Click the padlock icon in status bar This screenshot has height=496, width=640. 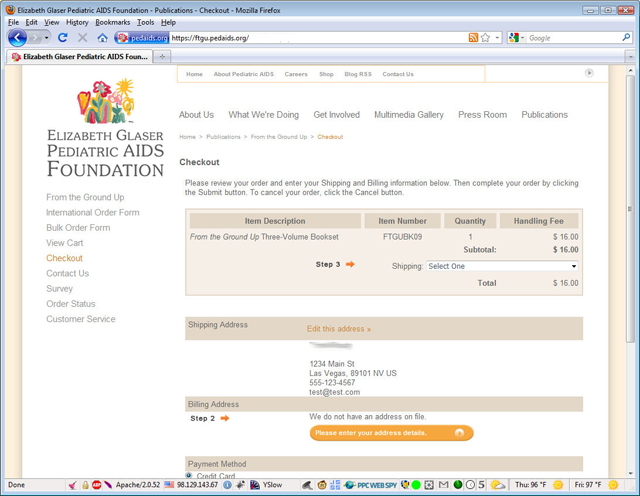85,485
